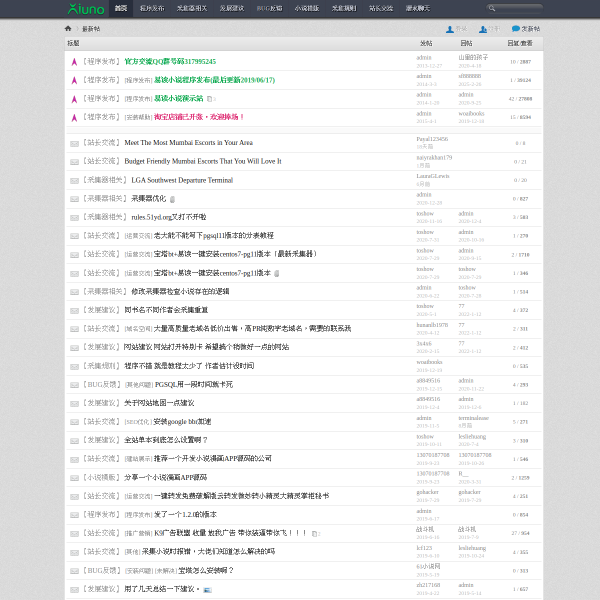Image resolution: width=600 pixels, height=600 pixels.
Task: Click pinned arrow icon of QQ群 thread
Action: [74, 62]
